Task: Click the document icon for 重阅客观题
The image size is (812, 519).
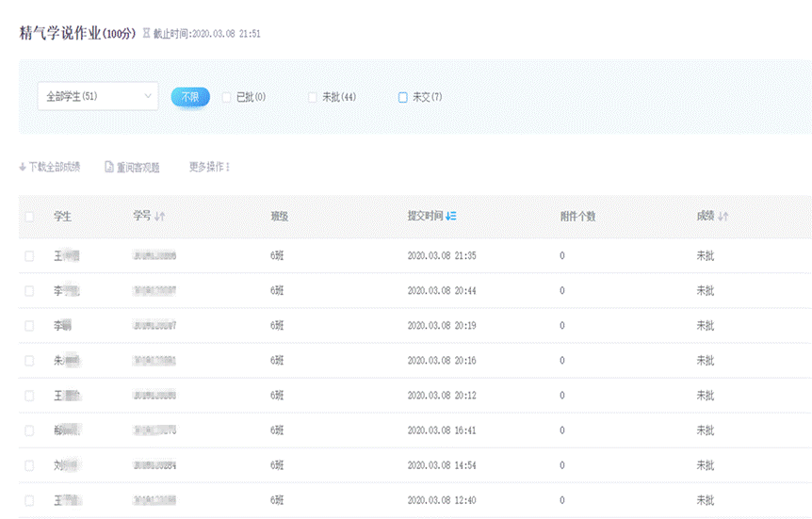Action: click(109, 168)
